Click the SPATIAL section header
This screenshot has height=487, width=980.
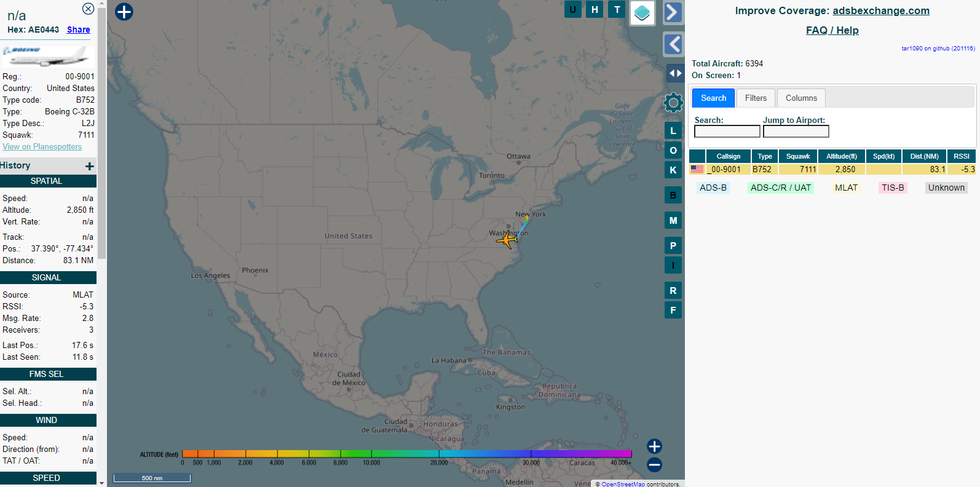pos(48,181)
